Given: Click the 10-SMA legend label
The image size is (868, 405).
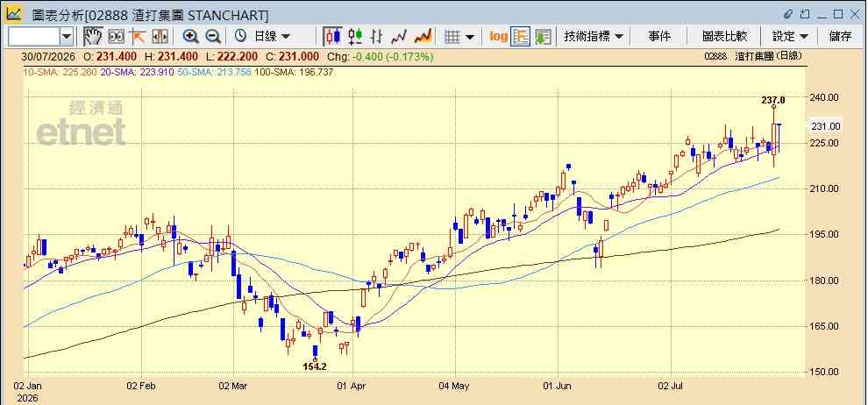Looking at the screenshot, I should pos(60,72).
